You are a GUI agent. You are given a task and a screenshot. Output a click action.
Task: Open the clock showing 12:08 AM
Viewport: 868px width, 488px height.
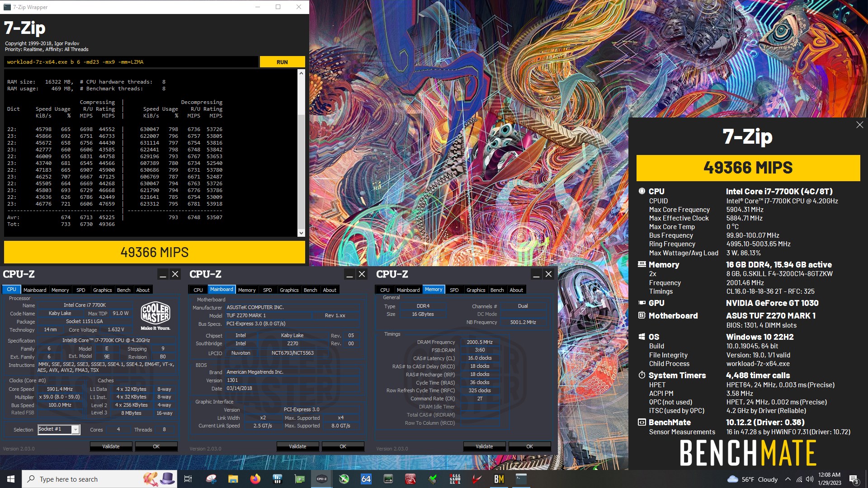[829, 479]
